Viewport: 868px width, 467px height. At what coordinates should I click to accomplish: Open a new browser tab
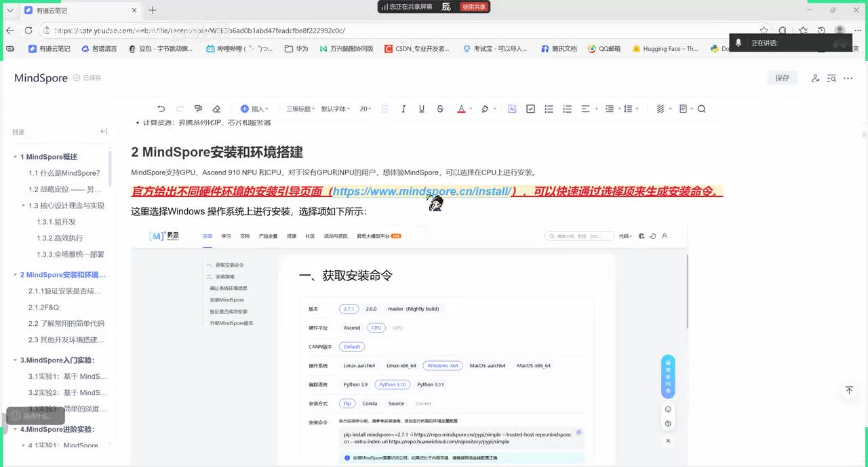pos(153,10)
